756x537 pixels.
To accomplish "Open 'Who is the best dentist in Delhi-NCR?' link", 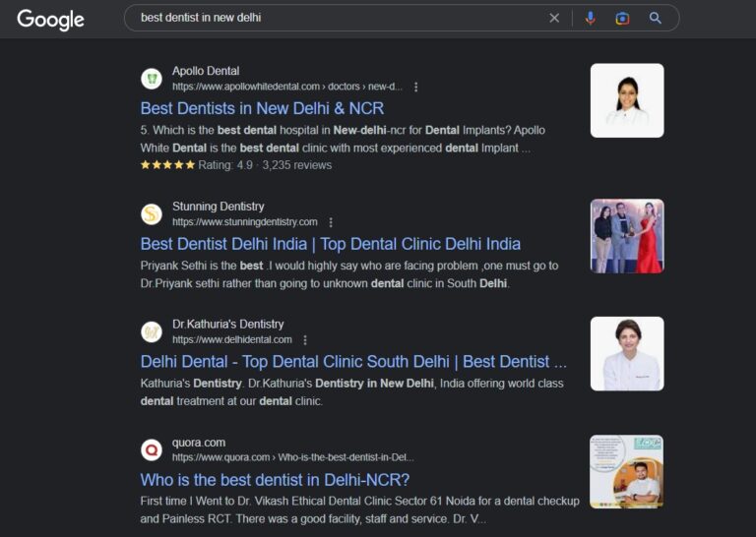I will point(275,480).
